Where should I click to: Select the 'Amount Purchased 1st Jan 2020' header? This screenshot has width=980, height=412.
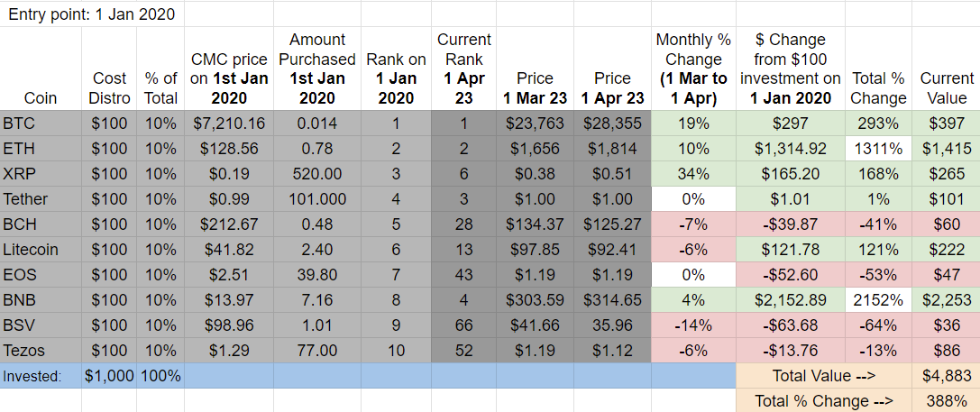[x=317, y=69]
